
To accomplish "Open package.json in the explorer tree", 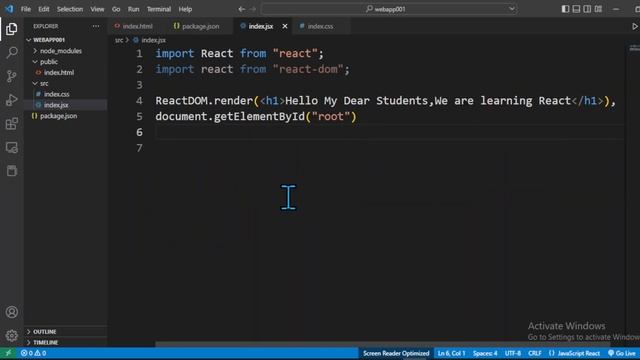I will (58, 116).
